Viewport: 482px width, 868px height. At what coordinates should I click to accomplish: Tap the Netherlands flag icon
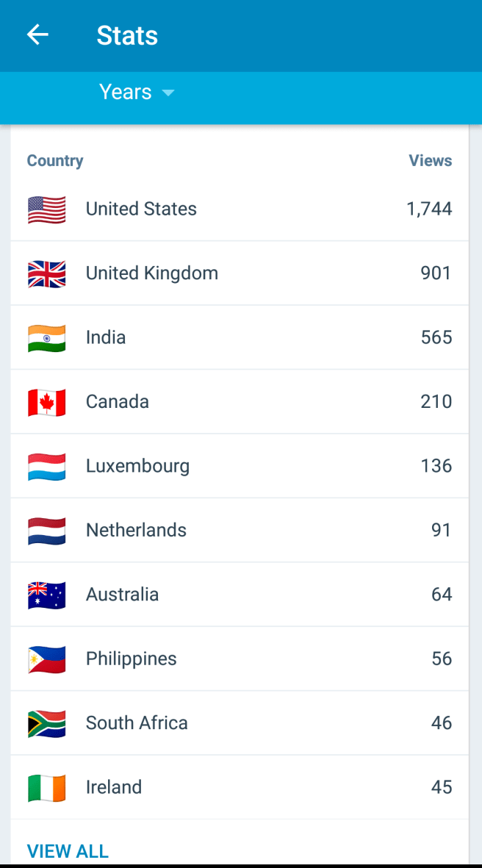(47, 531)
